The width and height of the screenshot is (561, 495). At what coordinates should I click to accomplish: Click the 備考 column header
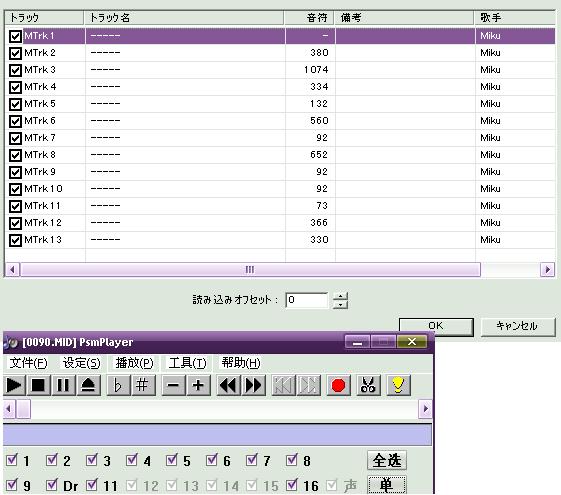[404, 18]
